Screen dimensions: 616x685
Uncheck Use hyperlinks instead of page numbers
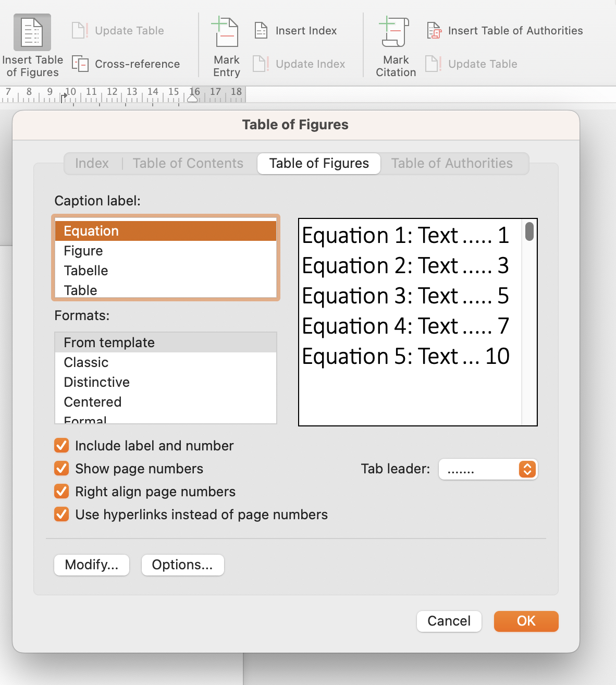[x=61, y=515]
